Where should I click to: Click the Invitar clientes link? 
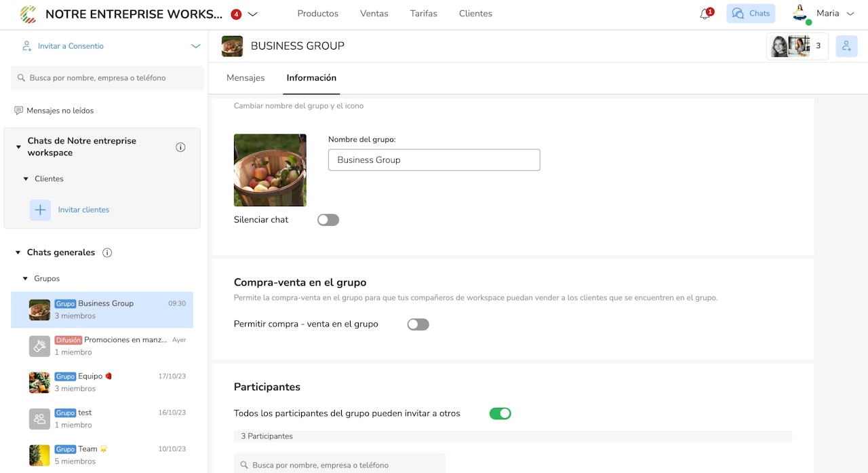pyautogui.click(x=83, y=210)
